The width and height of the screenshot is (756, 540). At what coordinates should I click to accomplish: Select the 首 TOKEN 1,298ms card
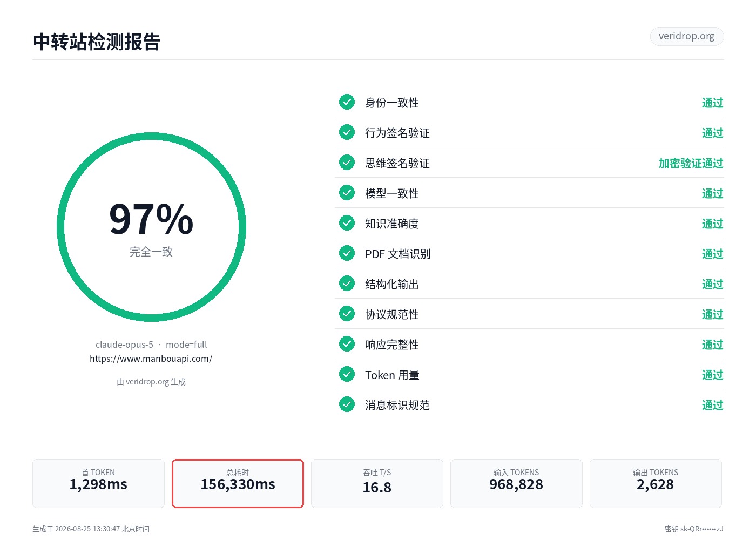tap(98, 483)
